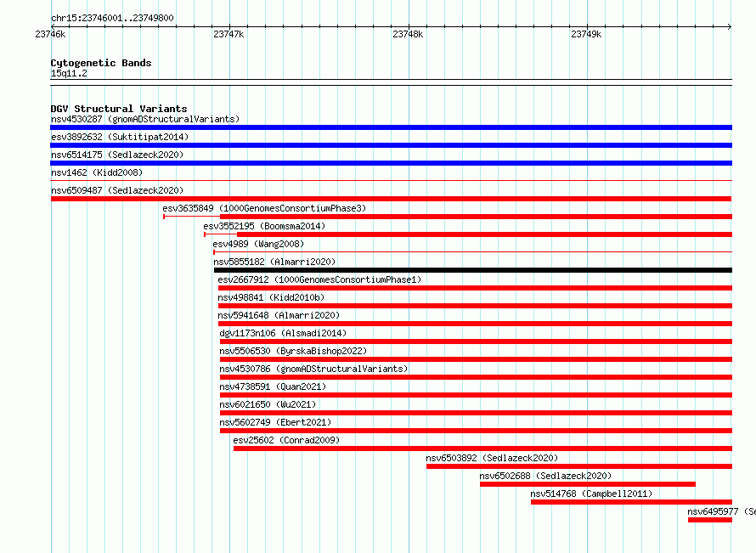Click the red bar under nsv6503892
This screenshot has height=553, width=756.
[579, 466]
